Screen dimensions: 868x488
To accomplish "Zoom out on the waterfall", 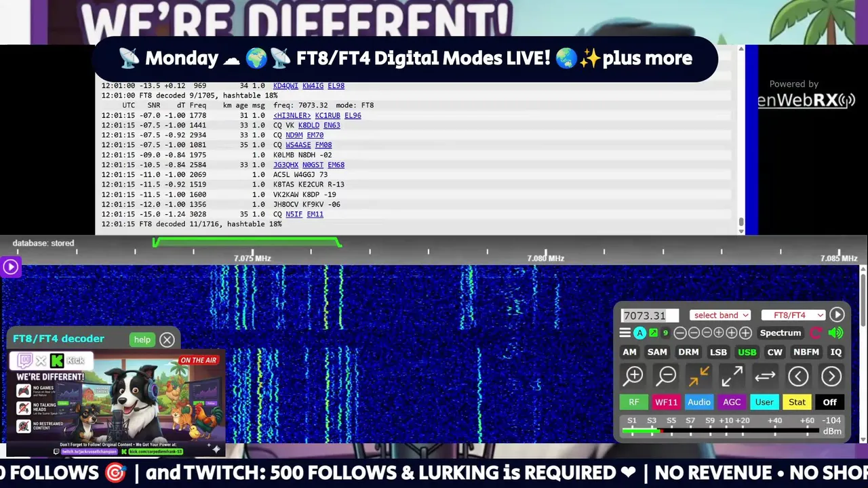I will click(x=667, y=375).
